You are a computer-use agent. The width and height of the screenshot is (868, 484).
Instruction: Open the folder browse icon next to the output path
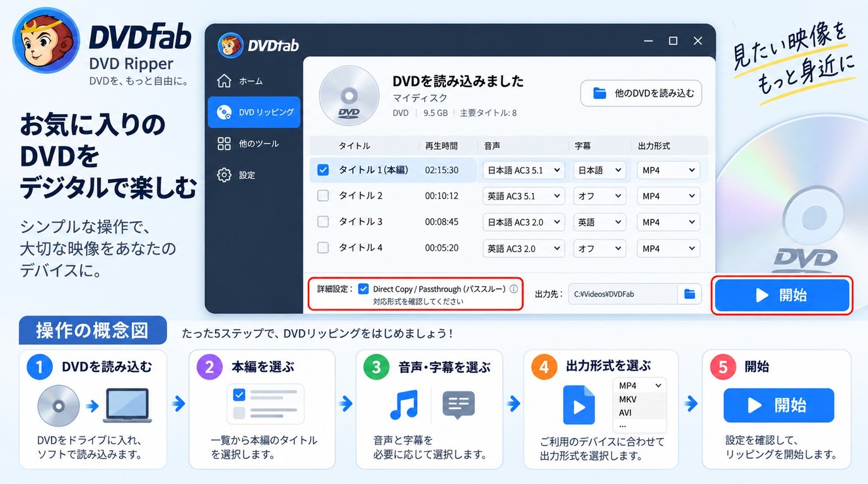[689, 294]
